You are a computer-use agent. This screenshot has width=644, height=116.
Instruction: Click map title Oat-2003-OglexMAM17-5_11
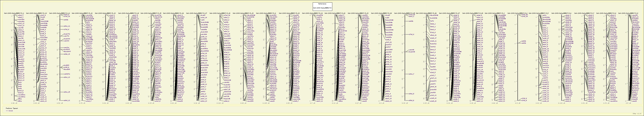(60, 13)
